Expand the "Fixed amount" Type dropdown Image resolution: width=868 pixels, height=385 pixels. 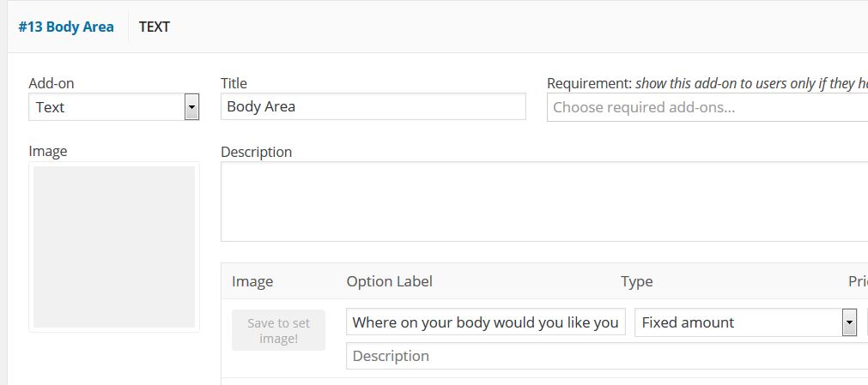tap(738, 322)
